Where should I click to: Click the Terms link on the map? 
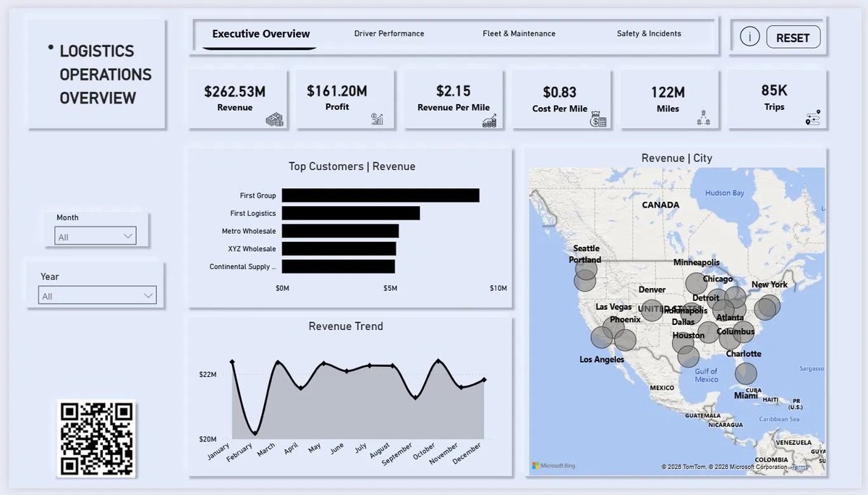tap(800, 467)
